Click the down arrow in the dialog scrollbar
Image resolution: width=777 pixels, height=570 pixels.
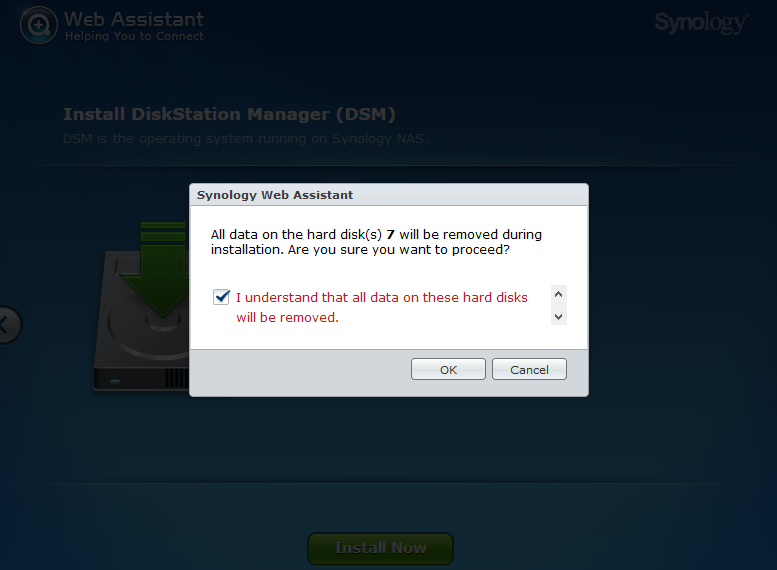tap(558, 317)
